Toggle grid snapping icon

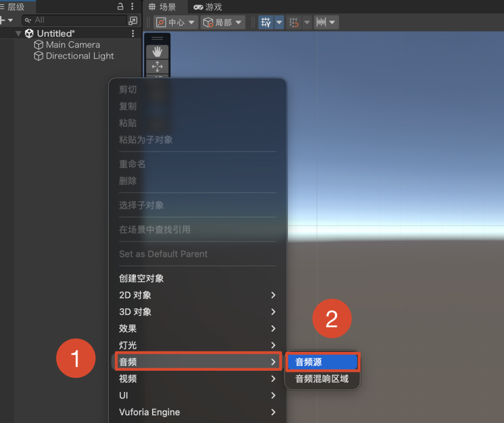[266, 22]
